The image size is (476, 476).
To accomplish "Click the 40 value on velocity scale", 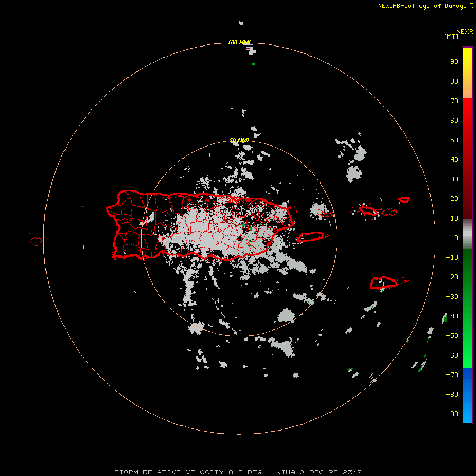I will (454, 160).
